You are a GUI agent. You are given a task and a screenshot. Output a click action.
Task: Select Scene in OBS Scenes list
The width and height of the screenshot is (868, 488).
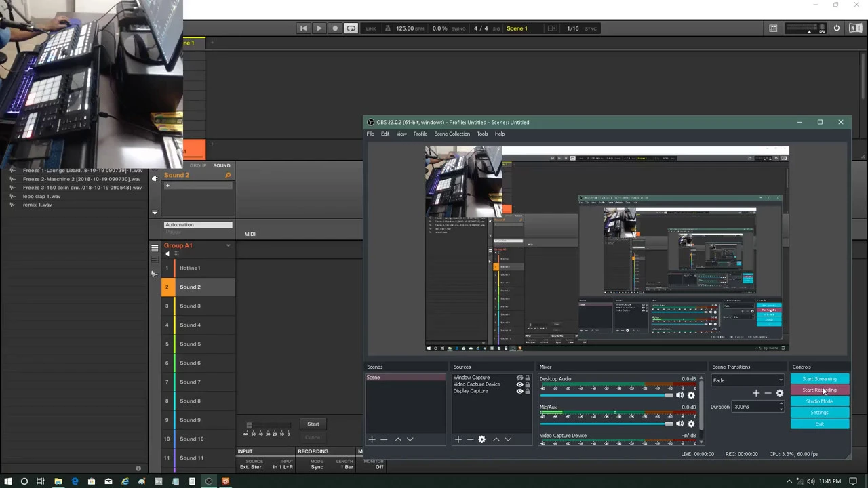[406, 378]
